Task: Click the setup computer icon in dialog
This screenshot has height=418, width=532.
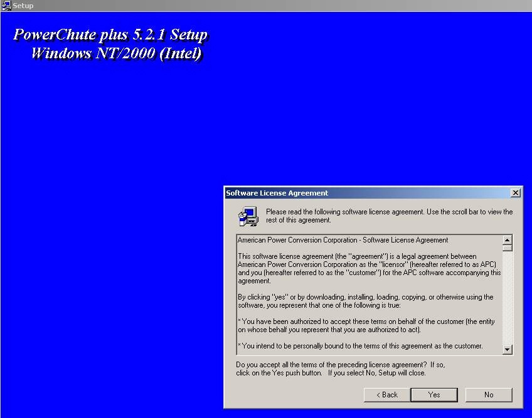Action: 248,216
